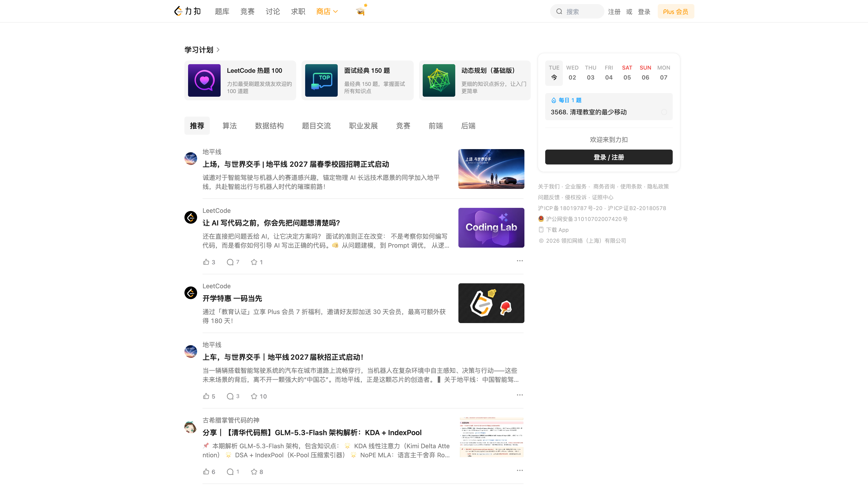868x488 pixels.
Task: Click the 下载 App link
Action: [x=557, y=230]
